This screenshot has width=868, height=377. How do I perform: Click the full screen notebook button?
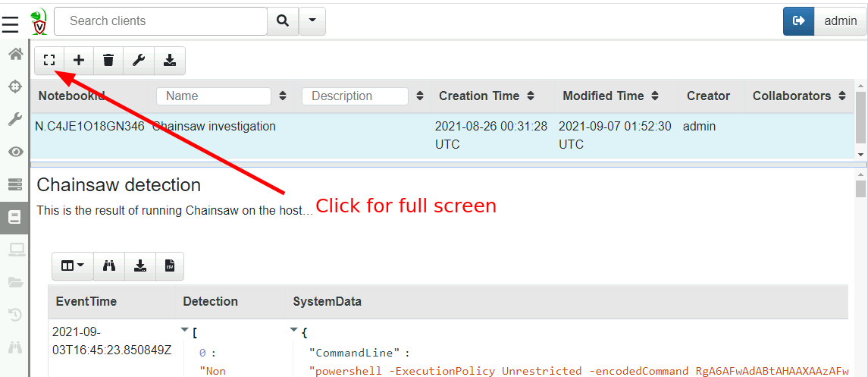tap(49, 60)
